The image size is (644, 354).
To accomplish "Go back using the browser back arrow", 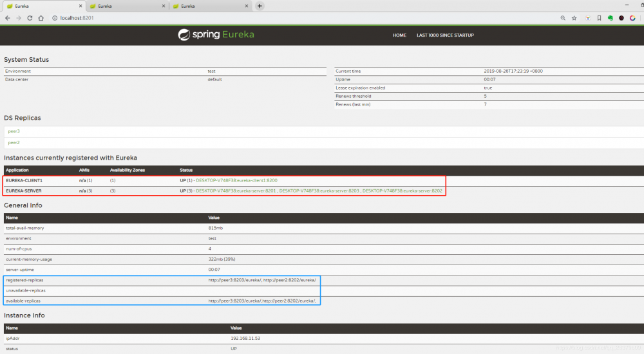I will [7, 18].
